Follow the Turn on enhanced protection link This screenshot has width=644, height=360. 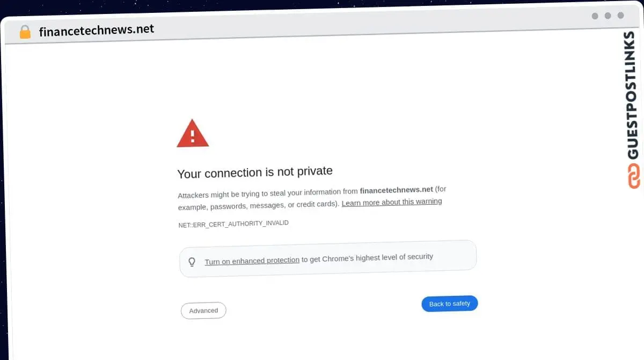pos(252,261)
